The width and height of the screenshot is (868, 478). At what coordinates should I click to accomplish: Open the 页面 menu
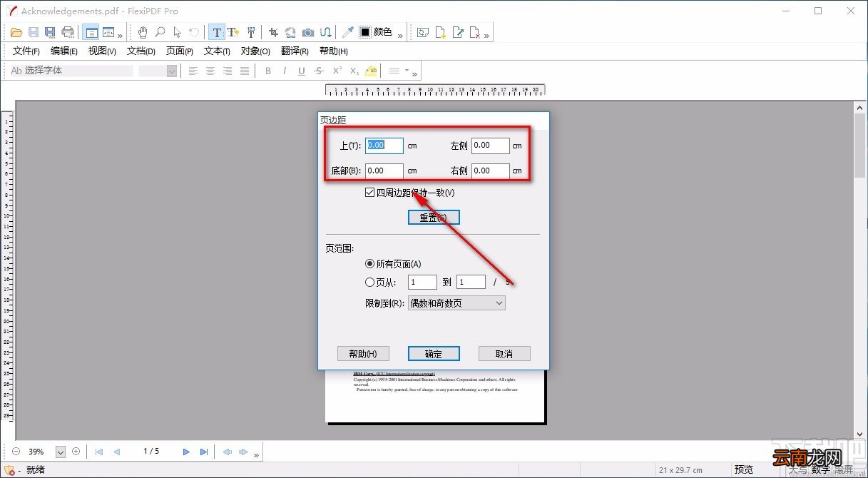(180, 51)
